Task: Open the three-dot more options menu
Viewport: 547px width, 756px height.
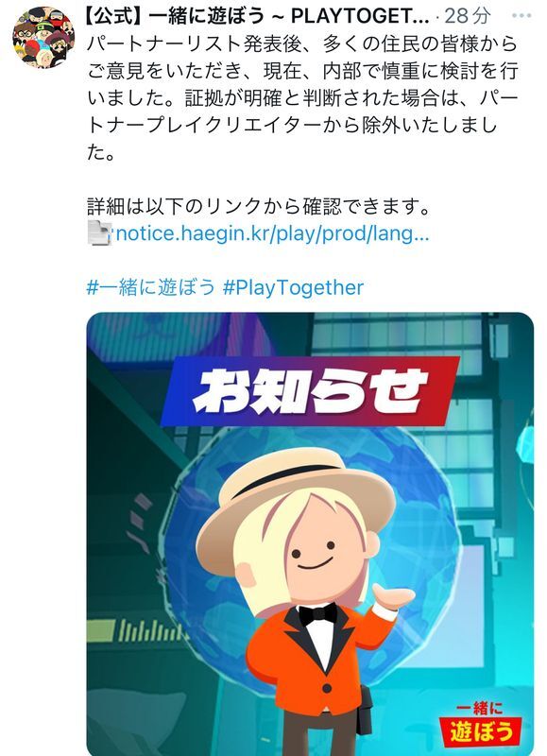Action: [x=521, y=16]
